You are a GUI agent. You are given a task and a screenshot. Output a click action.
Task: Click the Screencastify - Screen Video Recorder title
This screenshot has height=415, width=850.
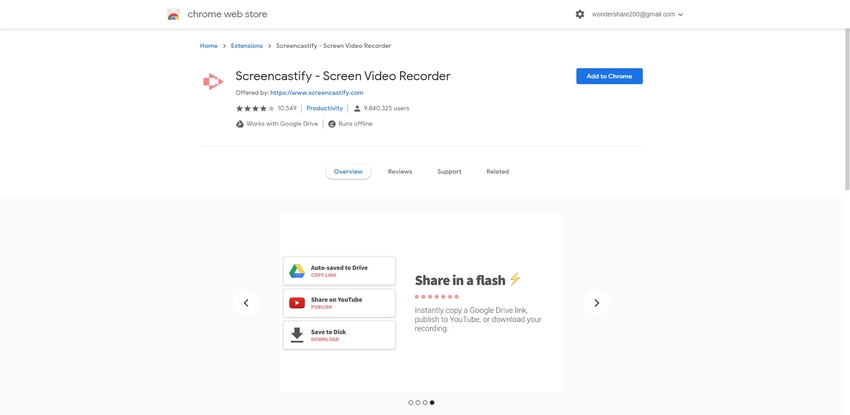(x=343, y=76)
